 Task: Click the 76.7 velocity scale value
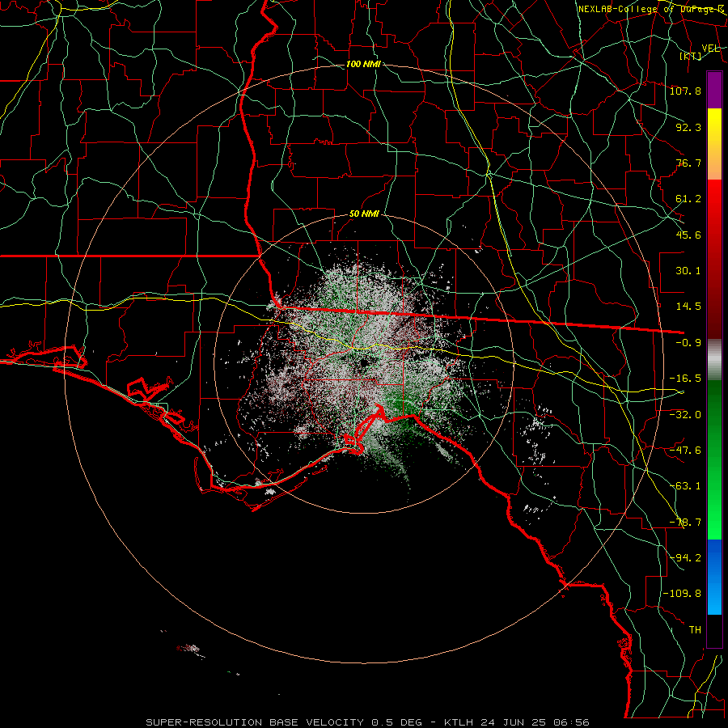click(688, 163)
